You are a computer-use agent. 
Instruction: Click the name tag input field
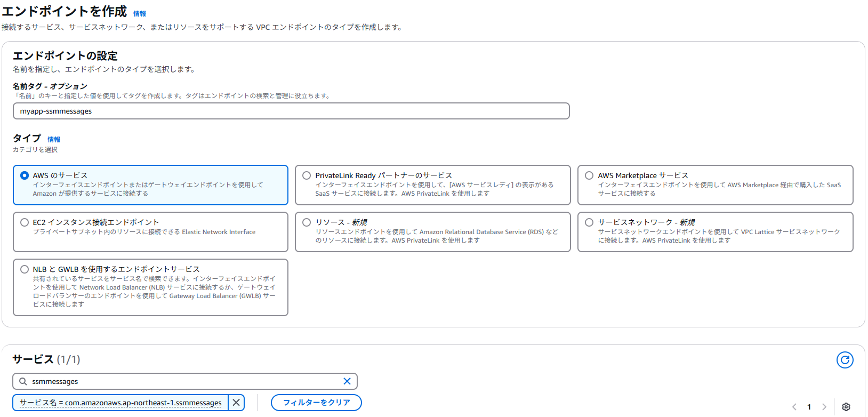(x=291, y=111)
